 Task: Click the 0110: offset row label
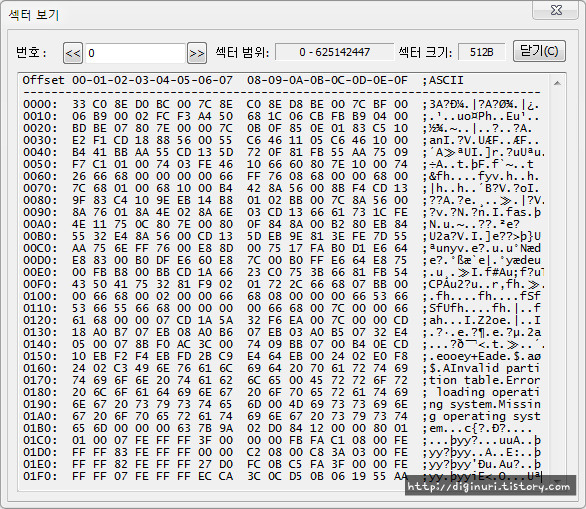[40, 308]
